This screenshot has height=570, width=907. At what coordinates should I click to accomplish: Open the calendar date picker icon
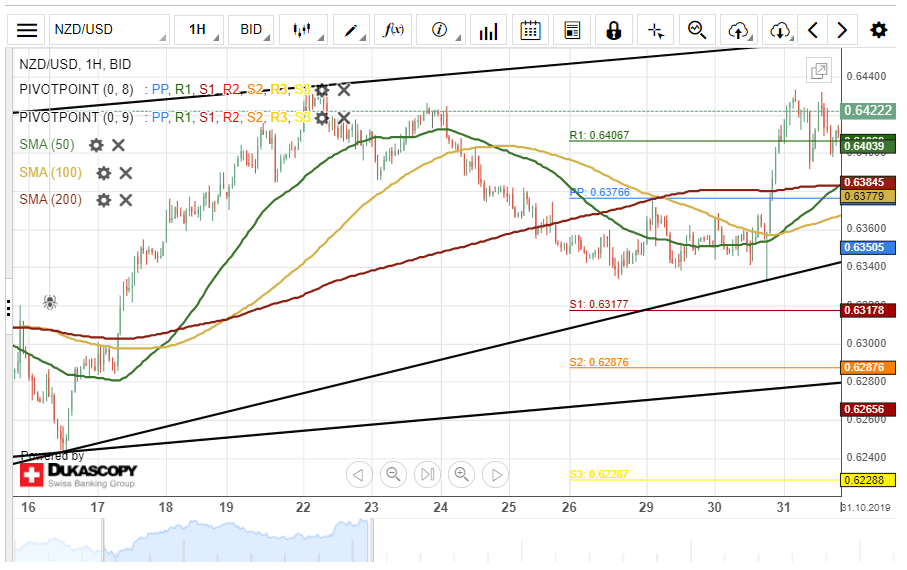[531, 30]
